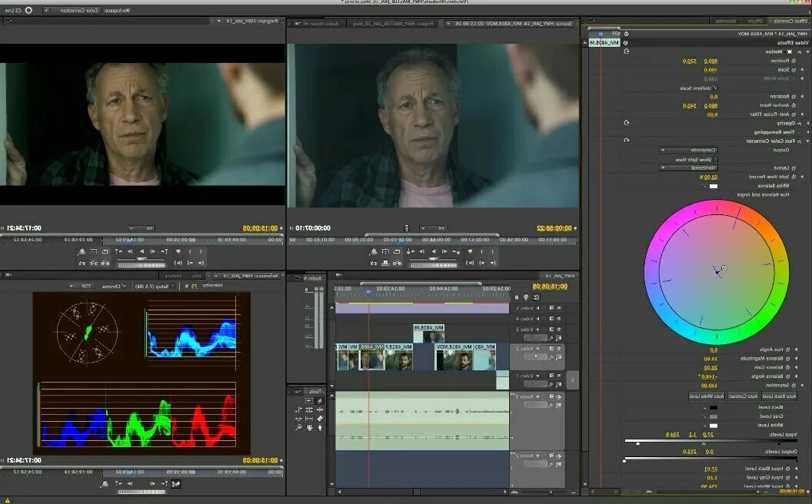Hide the Video 2 track output
Screen dimensions: 812x504
tap(559, 348)
